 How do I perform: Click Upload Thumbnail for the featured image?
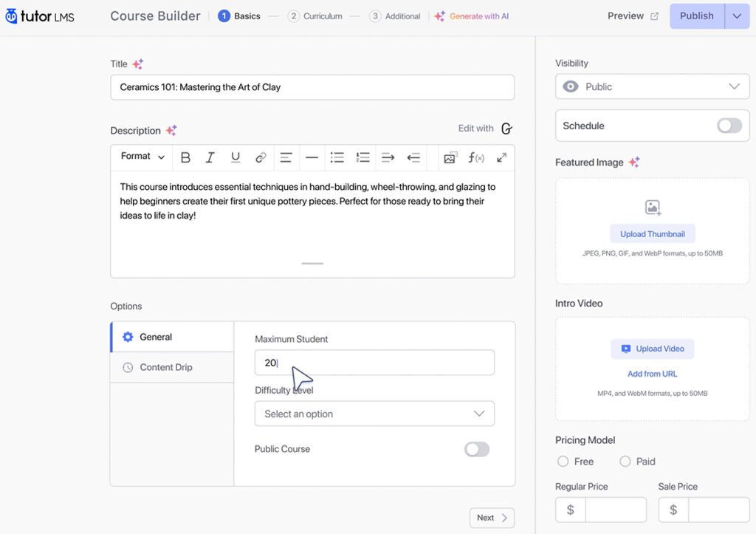coord(652,233)
